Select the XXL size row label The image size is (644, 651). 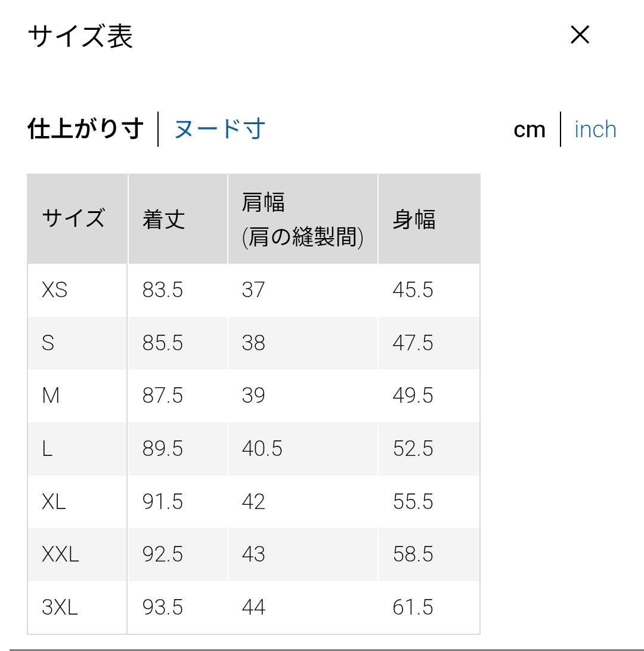point(60,554)
